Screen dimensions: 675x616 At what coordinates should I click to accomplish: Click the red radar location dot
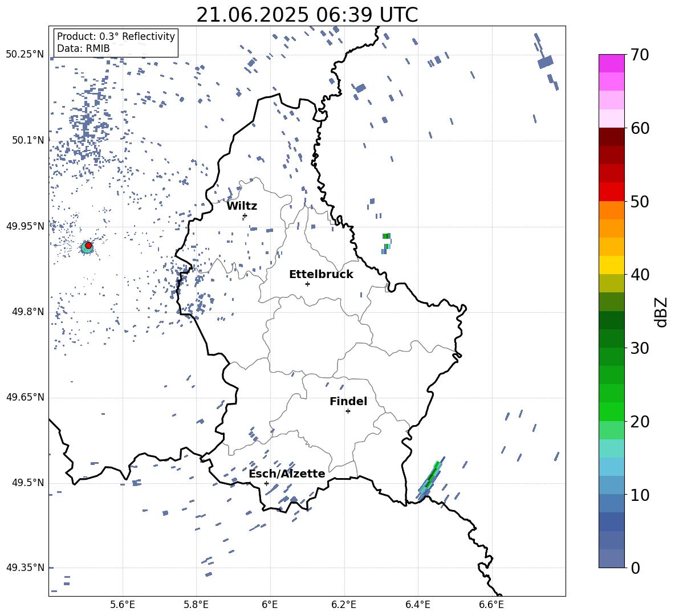click(x=88, y=245)
